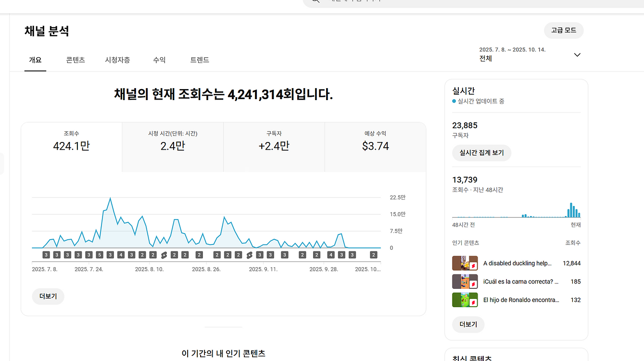Open the duckling video thumbnail
Viewport: 644px width, 361px height.
tap(465, 263)
